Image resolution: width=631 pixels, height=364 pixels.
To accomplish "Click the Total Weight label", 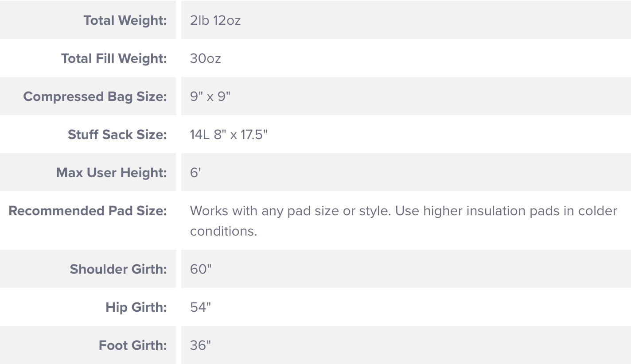I will [125, 20].
